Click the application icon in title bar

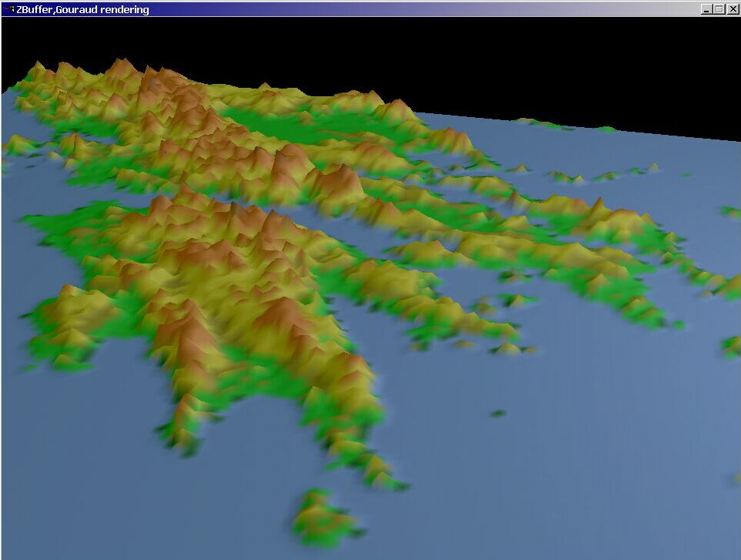click(8, 9)
